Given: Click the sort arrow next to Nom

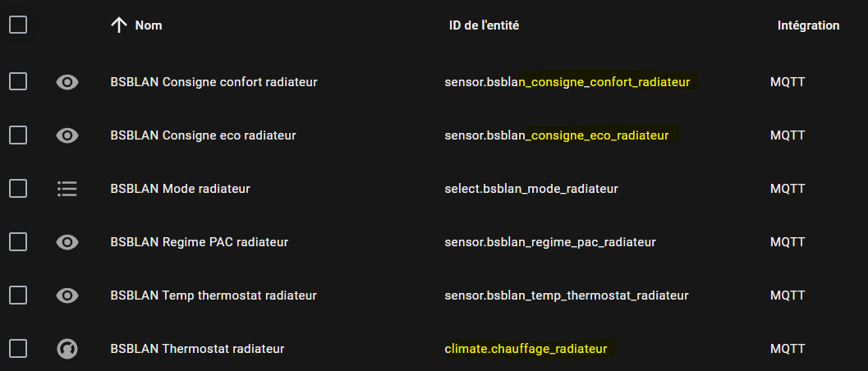Looking at the screenshot, I should coord(119,25).
